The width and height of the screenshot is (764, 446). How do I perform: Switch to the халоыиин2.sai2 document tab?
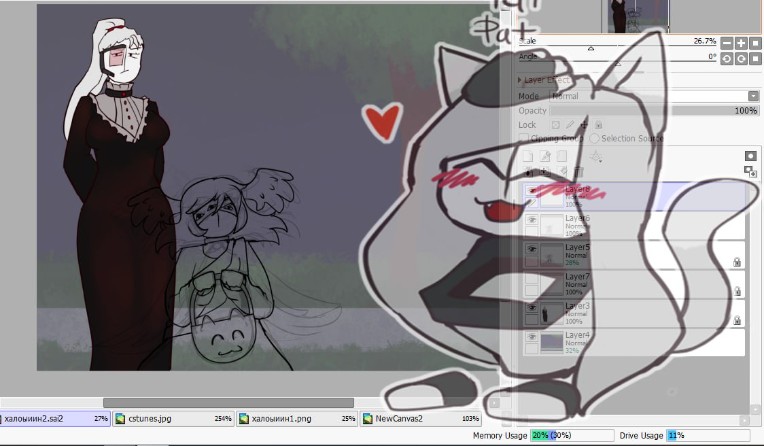point(55,419)
